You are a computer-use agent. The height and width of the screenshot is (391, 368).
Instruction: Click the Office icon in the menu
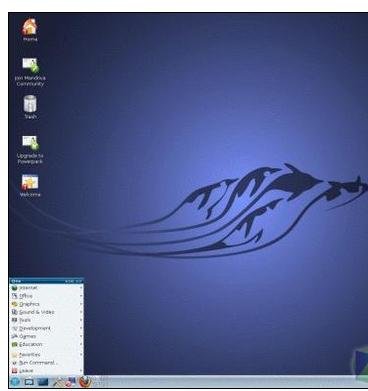pos(14,296)
